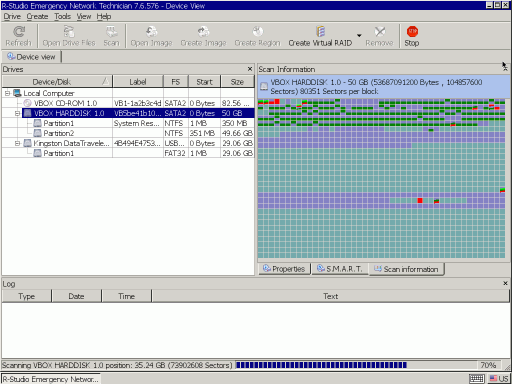Click the VBOX CD-ROM disc icon

tap(28, 103)
